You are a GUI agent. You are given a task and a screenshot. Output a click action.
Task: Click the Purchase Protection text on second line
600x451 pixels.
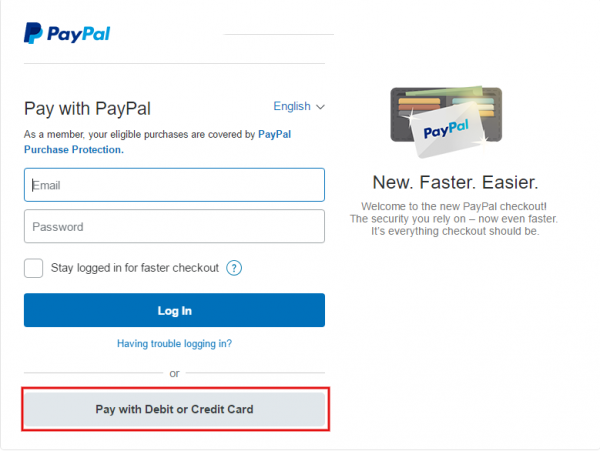click(74, 150)
